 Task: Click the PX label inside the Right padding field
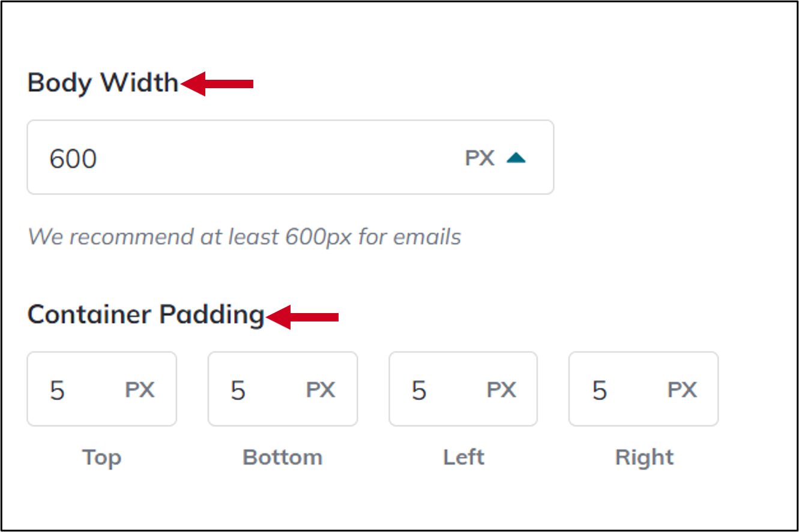coord(683,389)
